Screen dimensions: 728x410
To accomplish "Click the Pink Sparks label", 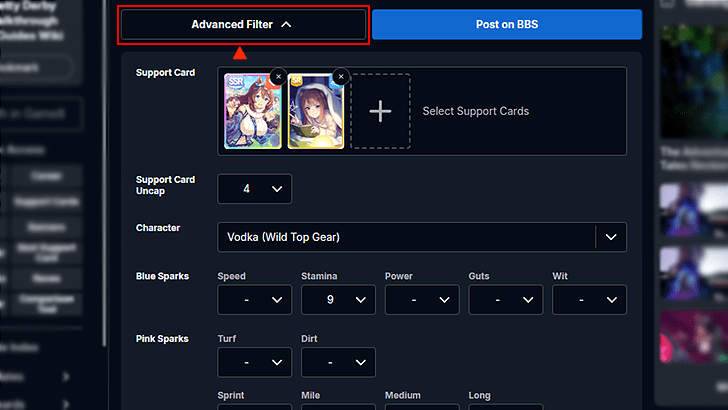I will point(162,339).
